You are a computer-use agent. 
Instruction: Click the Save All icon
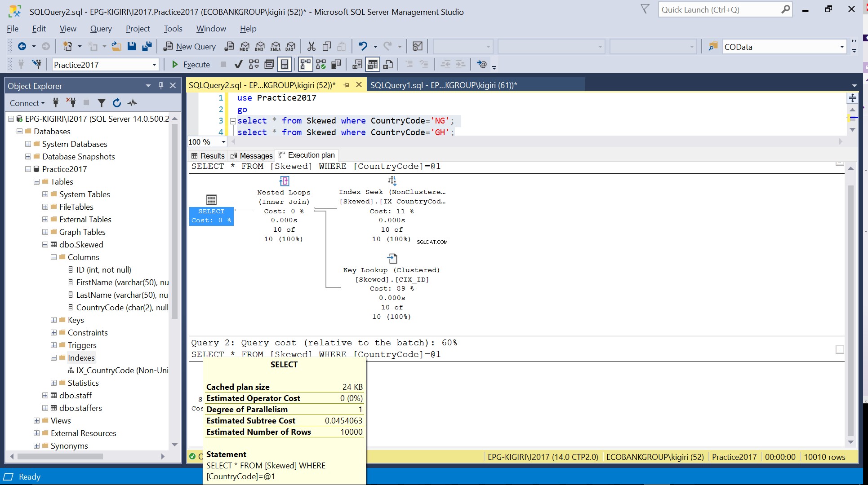pos(147,46)
